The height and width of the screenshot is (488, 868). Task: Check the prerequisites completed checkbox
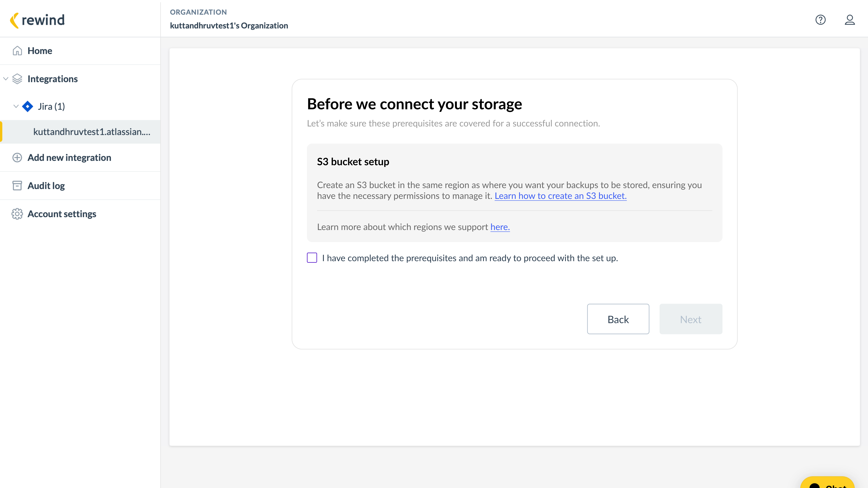(x=312, y=258)
